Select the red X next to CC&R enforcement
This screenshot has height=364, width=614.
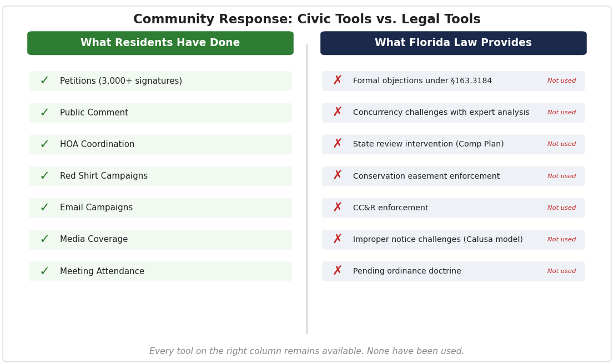click(337, 207)
